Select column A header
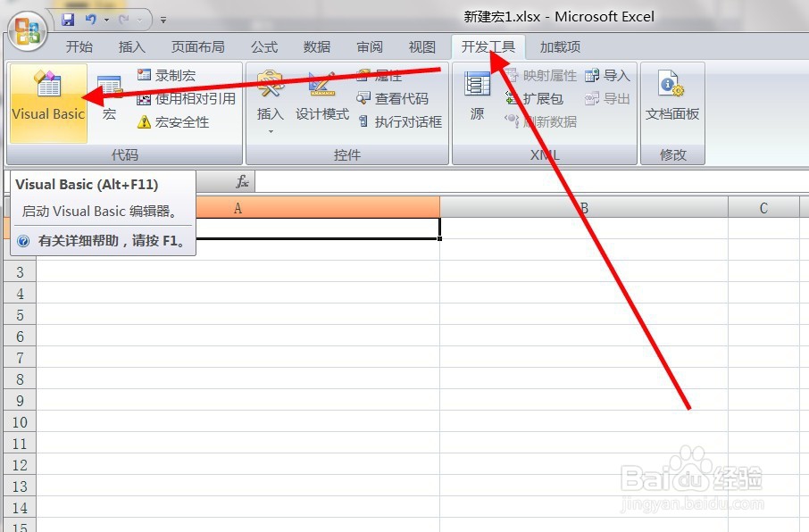Viewport: 809px width, 532px height. coord(238,208)
